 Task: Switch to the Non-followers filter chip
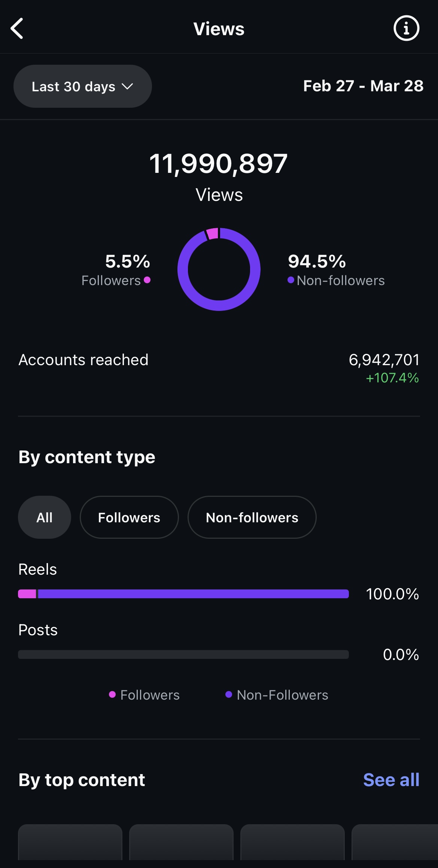point(252,517)
